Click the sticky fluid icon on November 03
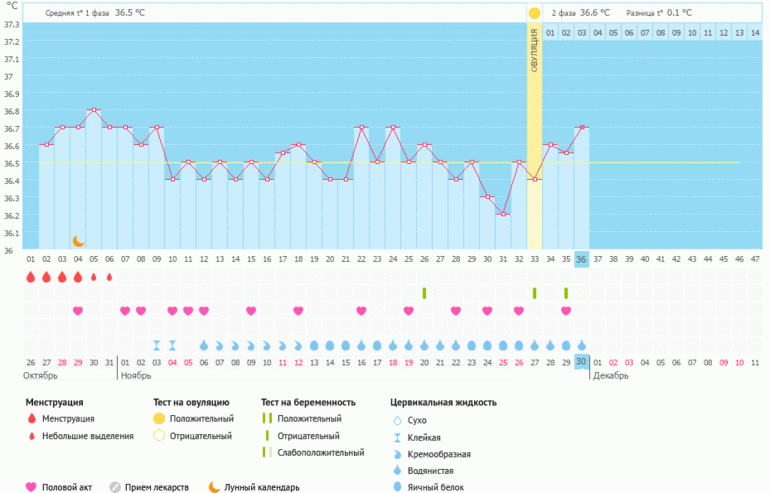770x493 pixels. coord(157,345)
